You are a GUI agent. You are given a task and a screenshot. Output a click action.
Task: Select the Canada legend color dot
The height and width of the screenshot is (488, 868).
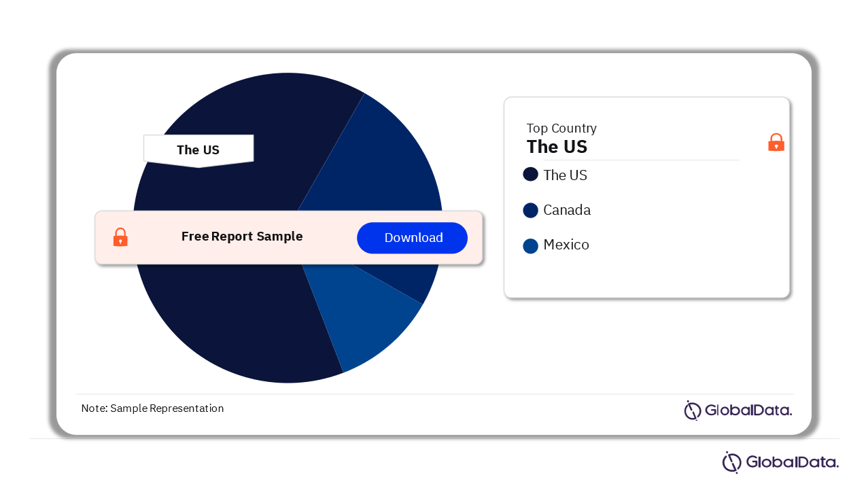coord(531,211)
